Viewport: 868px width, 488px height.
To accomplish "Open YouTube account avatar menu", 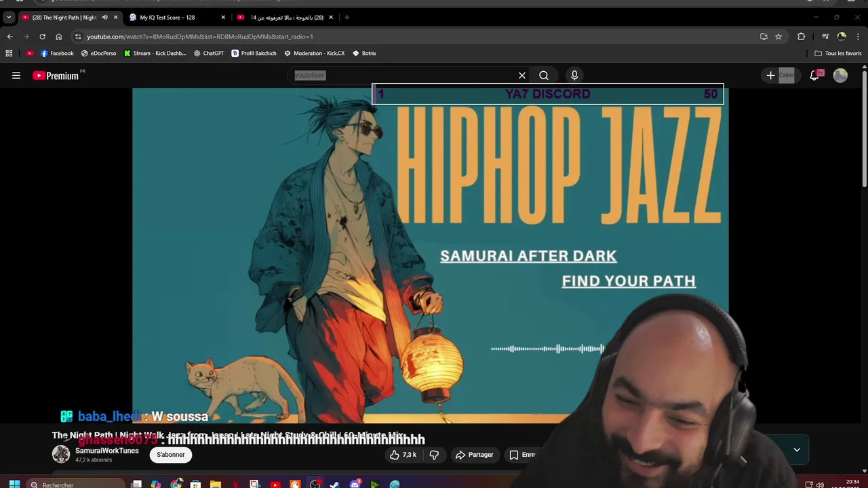I will pos(840,75).
